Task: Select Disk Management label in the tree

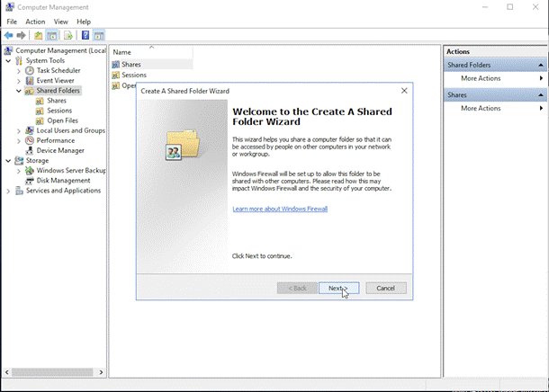Action: 63,181
